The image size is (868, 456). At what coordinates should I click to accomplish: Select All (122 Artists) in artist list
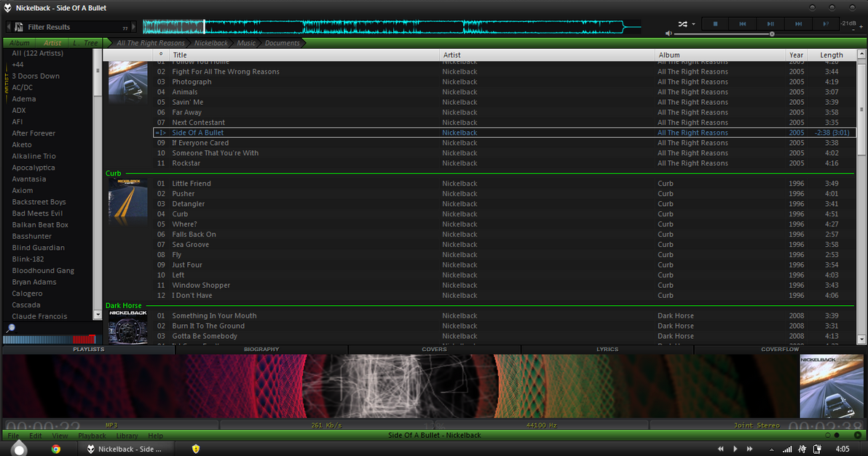38,53
